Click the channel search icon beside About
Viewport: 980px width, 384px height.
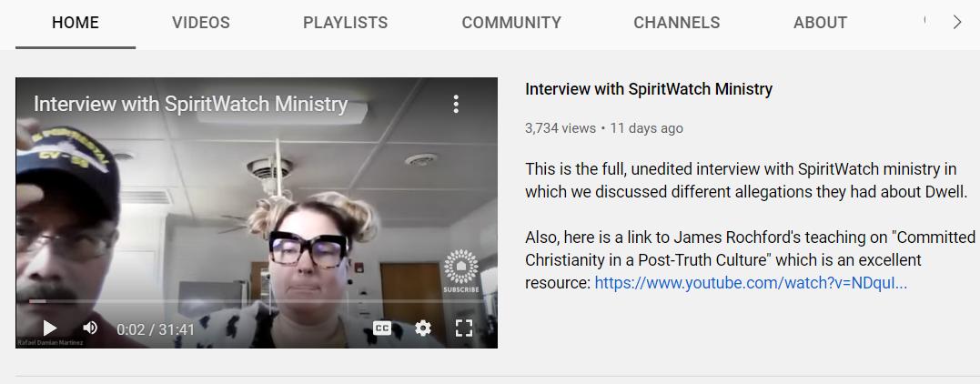tap(925, 23)
